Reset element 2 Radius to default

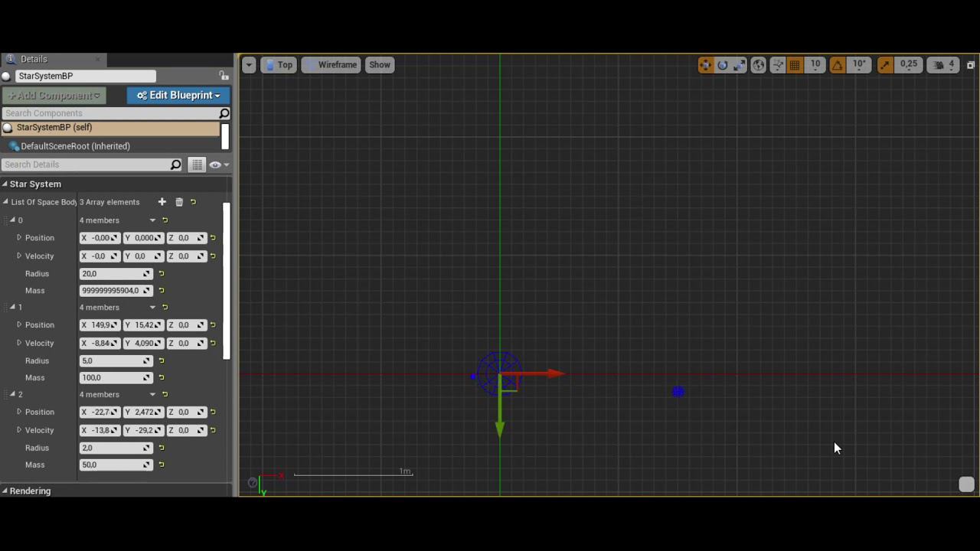click(161, 448)
